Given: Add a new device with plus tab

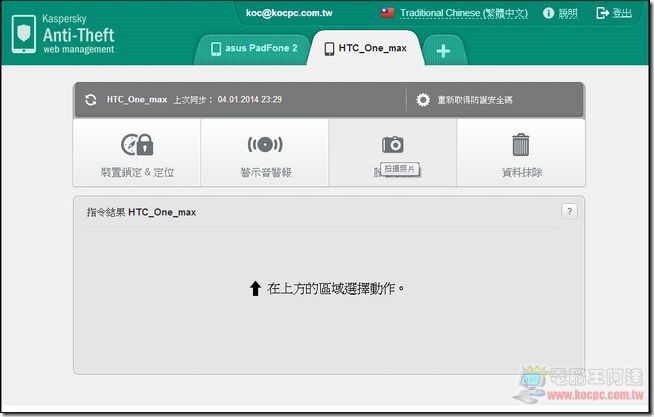Looking at the screenshot, I should pos(443,51).
